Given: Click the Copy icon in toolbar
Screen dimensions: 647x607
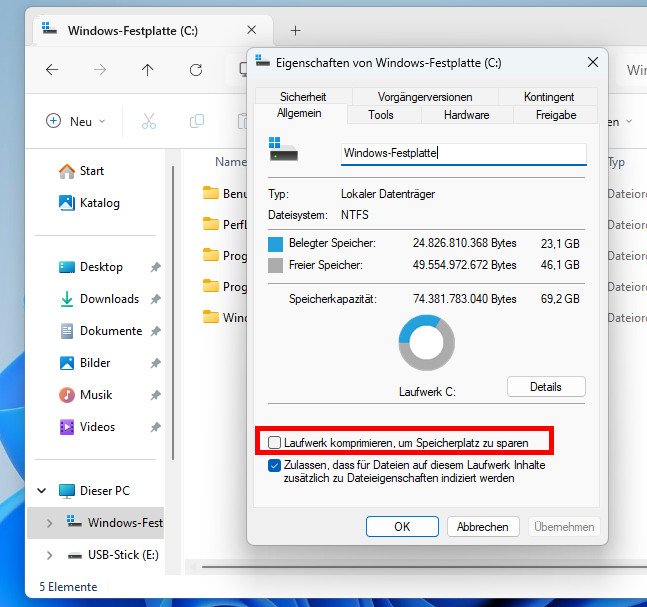Looking at the screenshot, I should point(197,121).
